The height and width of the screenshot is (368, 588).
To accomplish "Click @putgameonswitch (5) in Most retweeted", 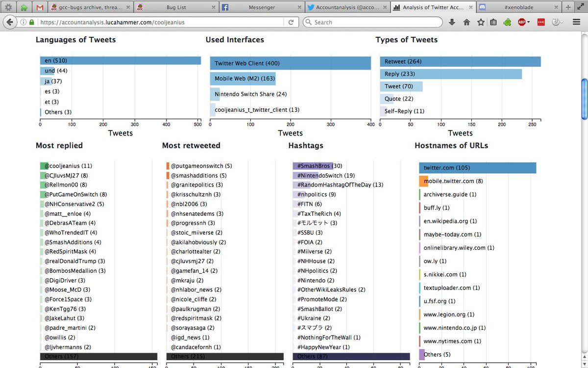I will (201, 166).
